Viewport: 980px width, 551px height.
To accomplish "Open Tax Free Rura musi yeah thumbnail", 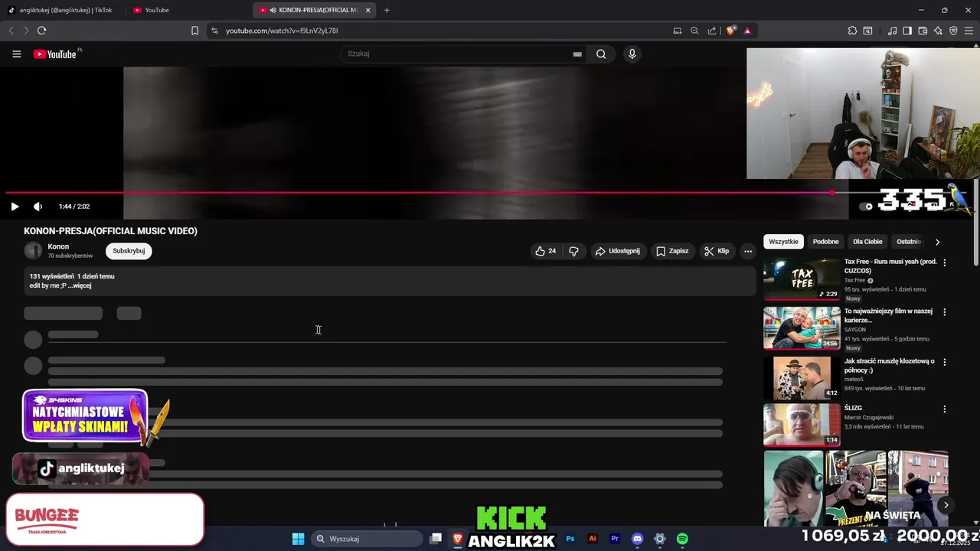I will [802, 279].
